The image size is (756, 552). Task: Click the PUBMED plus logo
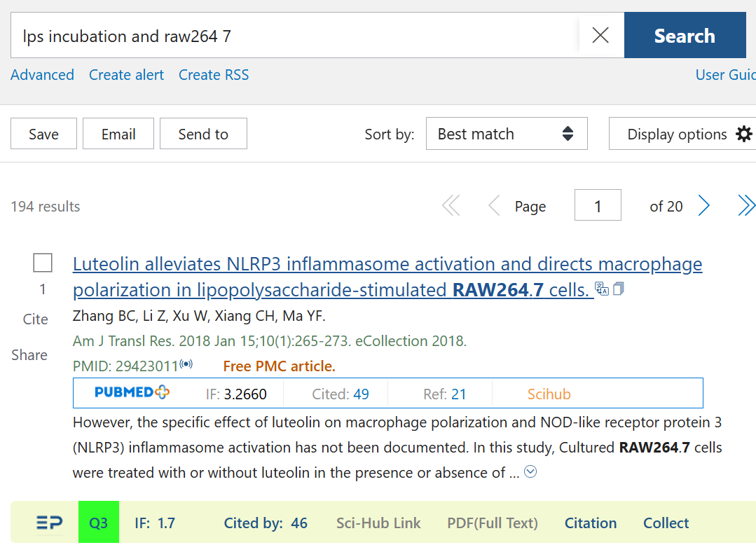132,393
